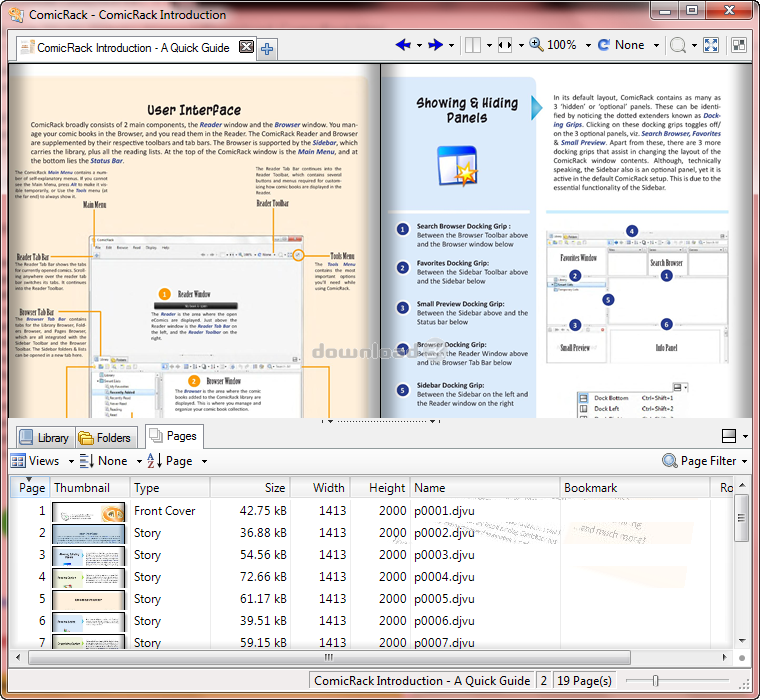The height and width of the screenshot is (700, 760).
Task: Sort by Type column header
Action: pos(170,488)
